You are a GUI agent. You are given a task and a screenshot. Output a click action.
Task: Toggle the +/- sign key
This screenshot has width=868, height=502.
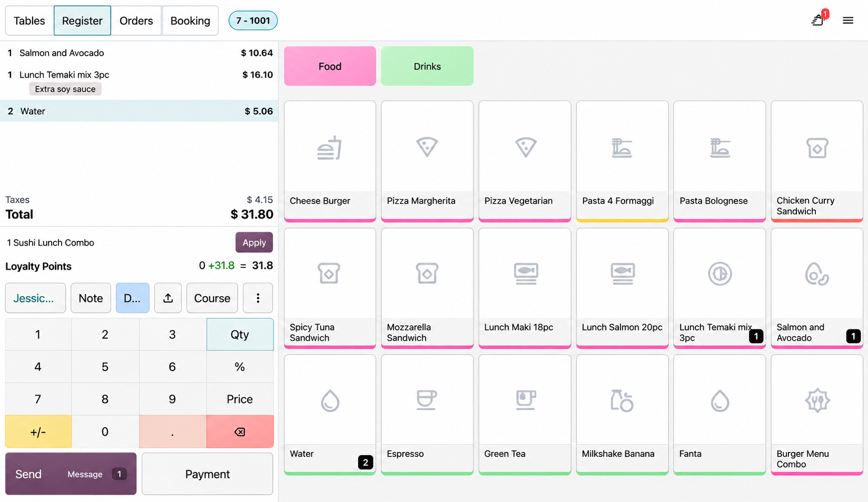coord(38,432)
